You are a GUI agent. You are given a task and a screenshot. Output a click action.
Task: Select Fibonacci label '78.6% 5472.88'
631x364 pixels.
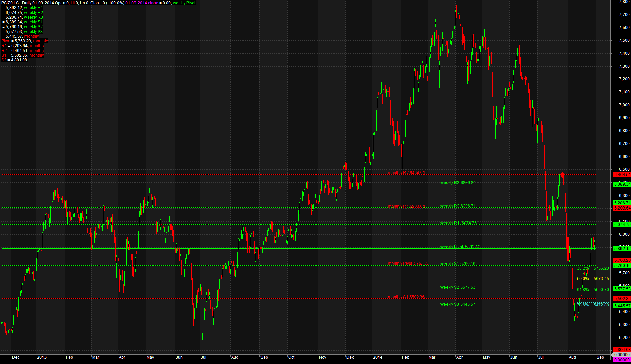pyautogui.click(x=593, y=305)
